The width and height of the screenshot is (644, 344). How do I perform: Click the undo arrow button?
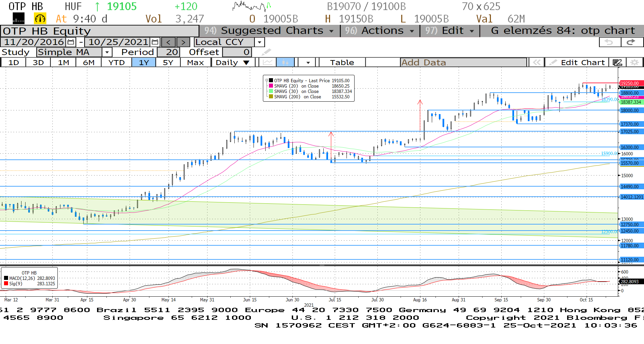point(610,42)
